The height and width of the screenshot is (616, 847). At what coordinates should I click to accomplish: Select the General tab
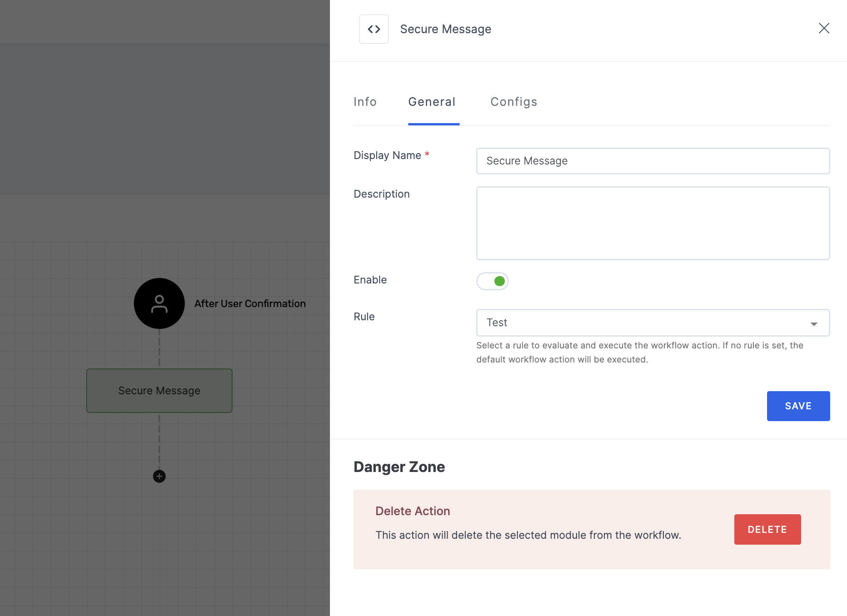tap(432, 102)
